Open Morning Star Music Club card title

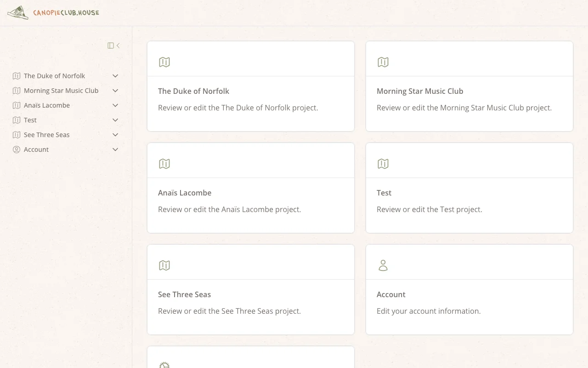pos(420,91)
